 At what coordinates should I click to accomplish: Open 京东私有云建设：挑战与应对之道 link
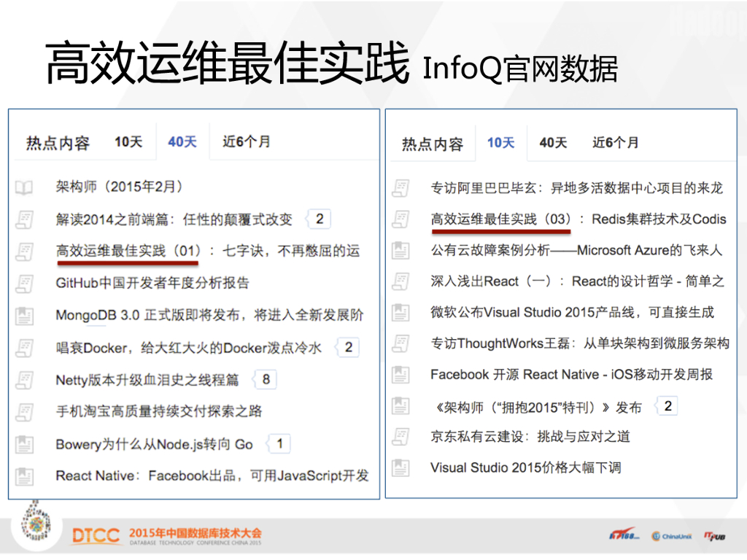pos(531,437)
